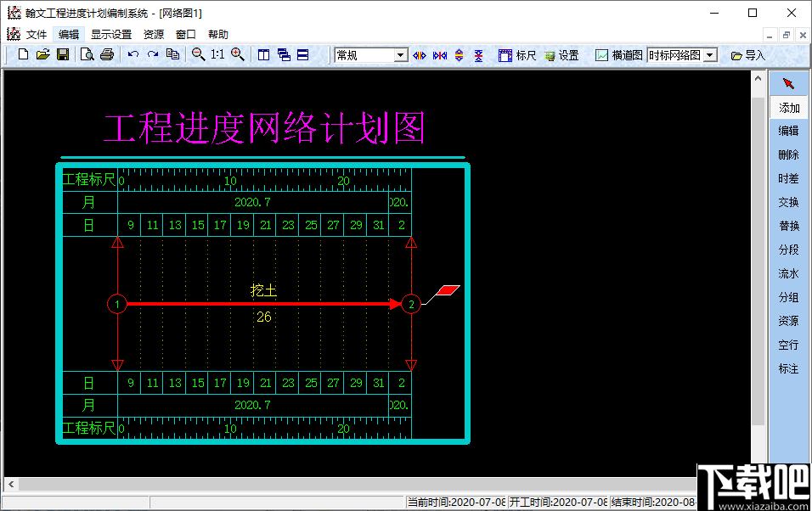The width and height of the screenshot is (812, 511).
Task: Click 时差 in the right panel
Action: tap(789, 178)
